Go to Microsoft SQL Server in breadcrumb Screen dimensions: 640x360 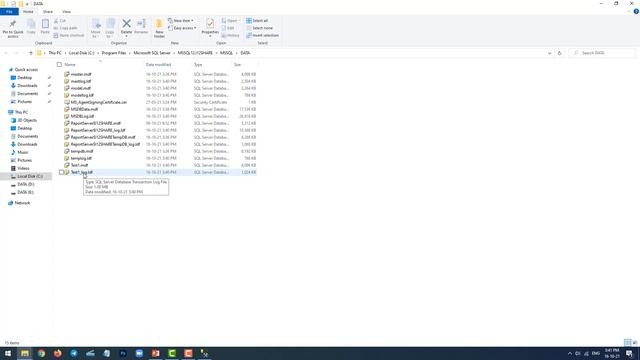(152, 53)
